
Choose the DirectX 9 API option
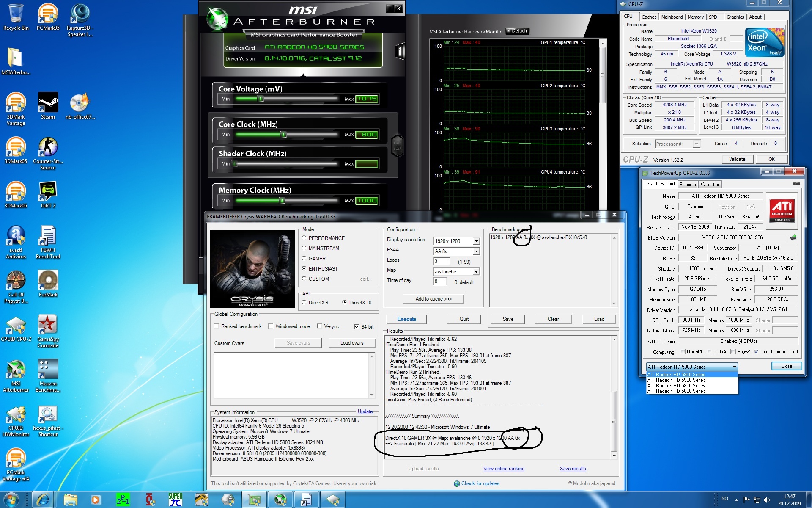[x=304, y=302]
